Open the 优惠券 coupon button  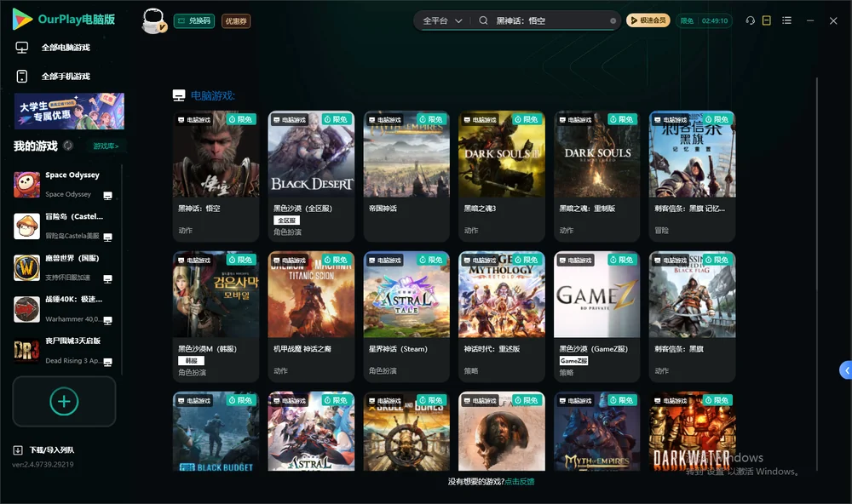236,21
